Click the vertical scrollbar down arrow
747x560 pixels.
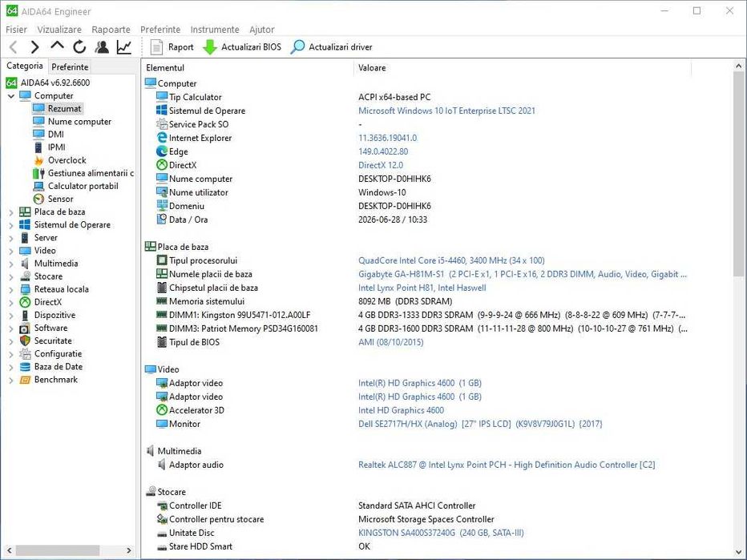point(738,551)
